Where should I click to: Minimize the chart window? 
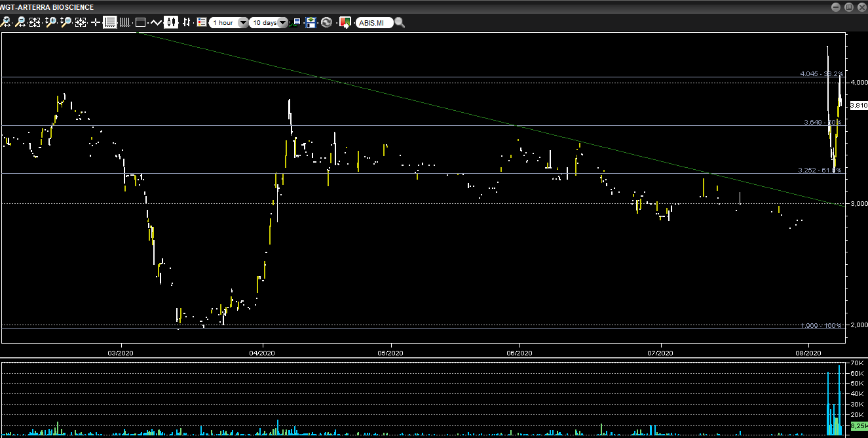click(836, 7)
